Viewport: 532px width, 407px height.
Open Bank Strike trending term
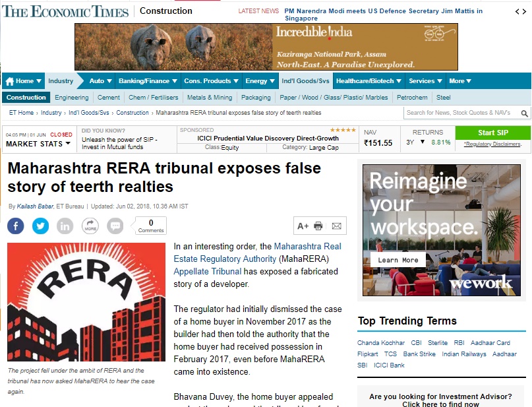pyautogui.click(x=419, y=354)
